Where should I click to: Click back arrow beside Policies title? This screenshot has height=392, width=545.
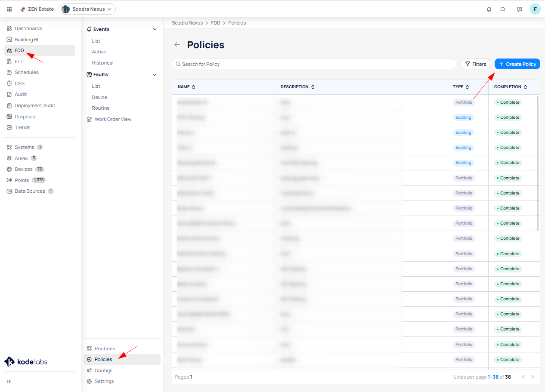(x=177, y=45)
